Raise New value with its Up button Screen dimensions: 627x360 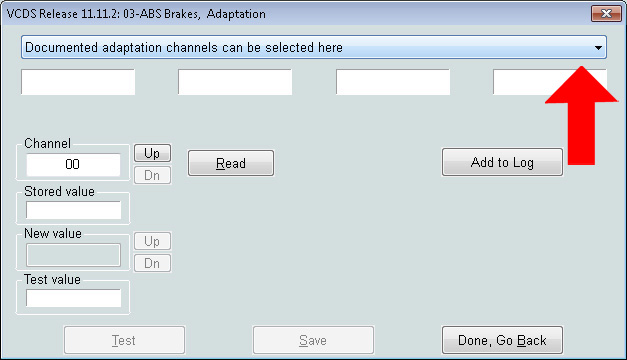tap(152, 241)
